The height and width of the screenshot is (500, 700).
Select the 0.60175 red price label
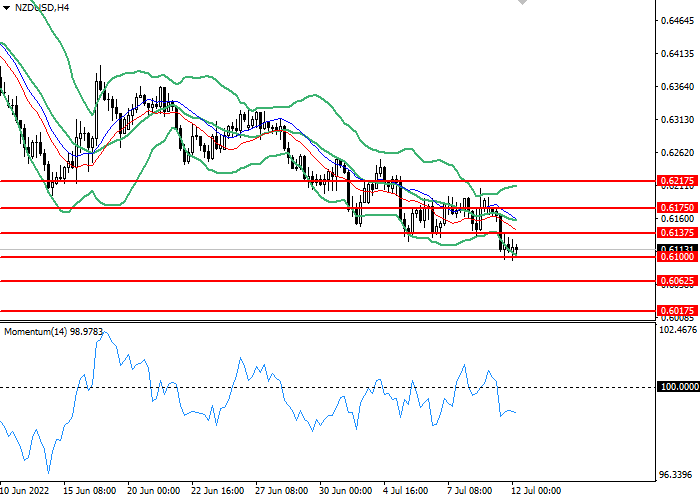pyautogui.click(x=677, y=311)
